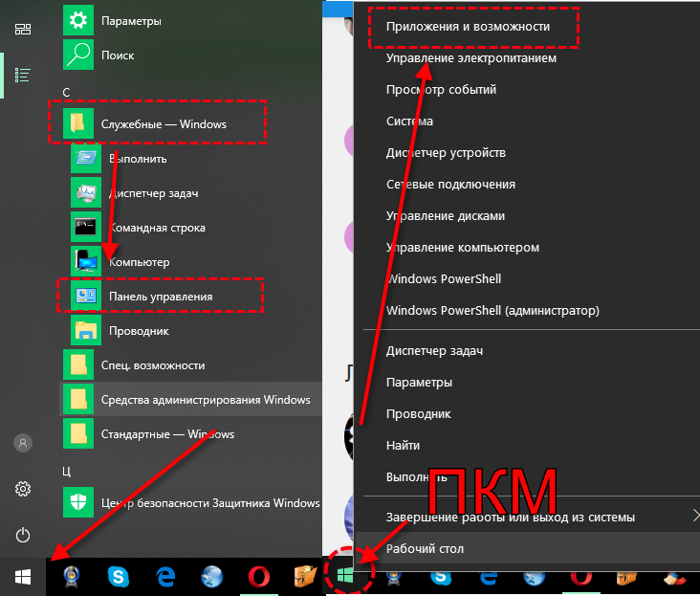Launch Opera from the left taskbar
The height and width of the screenshot is (596, 700).
coord(259,577)
